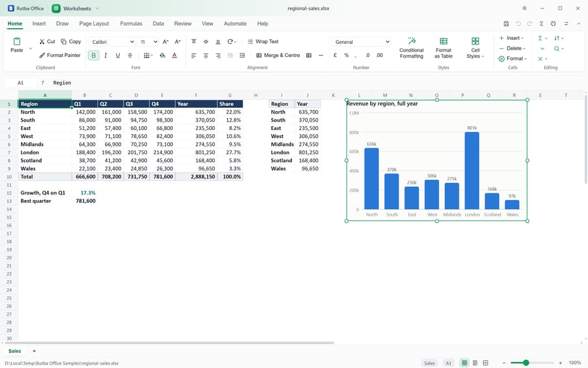Open the font colour red A swatch
588x368 pixels.
tap(174, 56)
